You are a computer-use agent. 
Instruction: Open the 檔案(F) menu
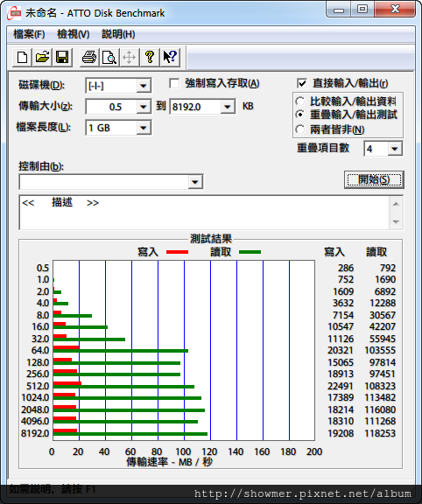coord(29,34)
